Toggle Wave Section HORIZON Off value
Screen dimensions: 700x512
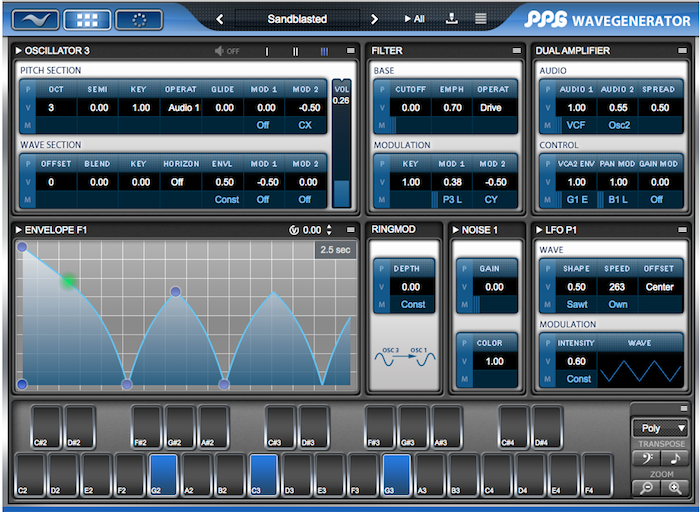(x=181, y=182)
